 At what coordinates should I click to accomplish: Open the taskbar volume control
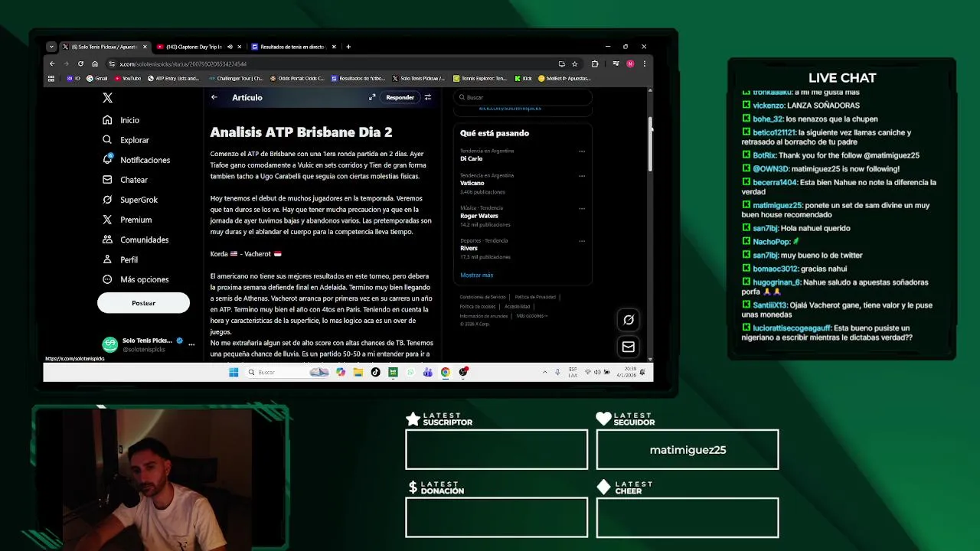click(597, 373)
